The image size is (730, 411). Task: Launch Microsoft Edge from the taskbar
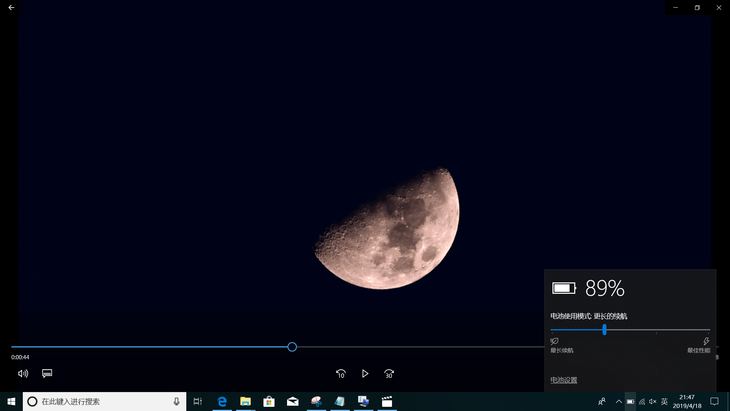point(223,401)
